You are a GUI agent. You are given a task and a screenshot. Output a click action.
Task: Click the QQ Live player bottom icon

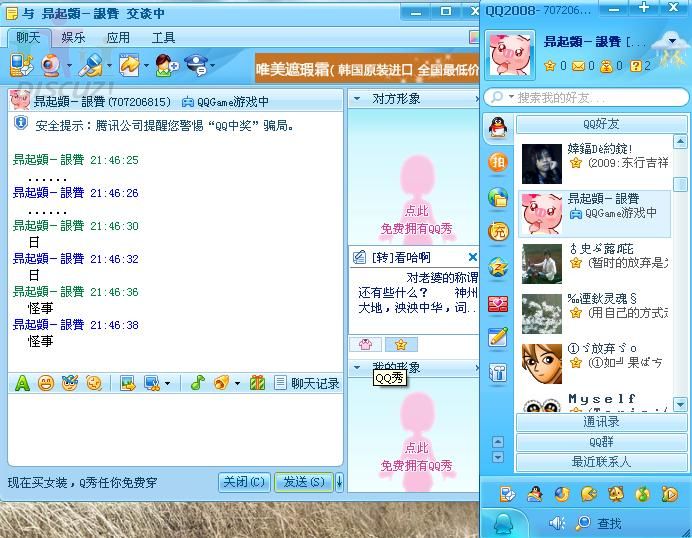669,494
